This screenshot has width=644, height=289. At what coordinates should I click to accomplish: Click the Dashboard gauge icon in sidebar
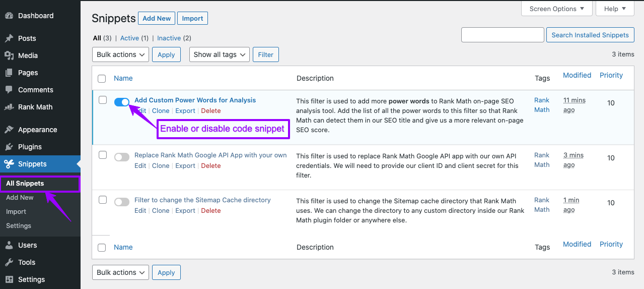coord(9,16)
